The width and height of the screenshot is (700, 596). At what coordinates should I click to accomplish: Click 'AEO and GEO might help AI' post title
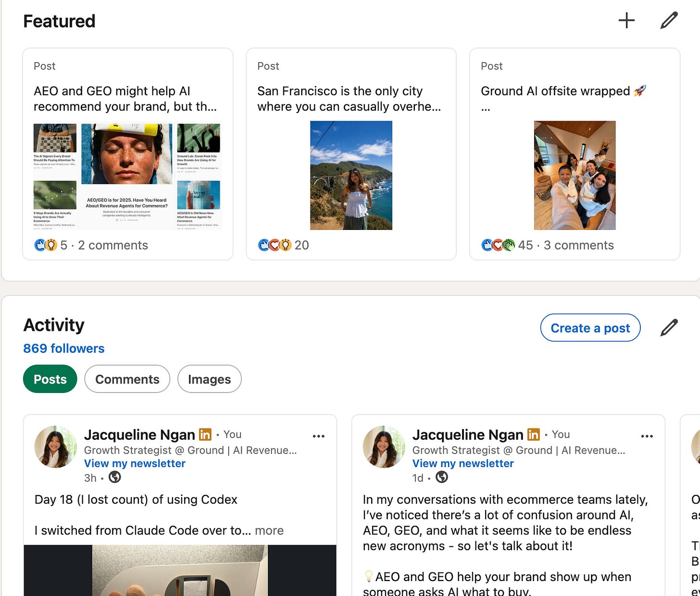pos(112,91)
